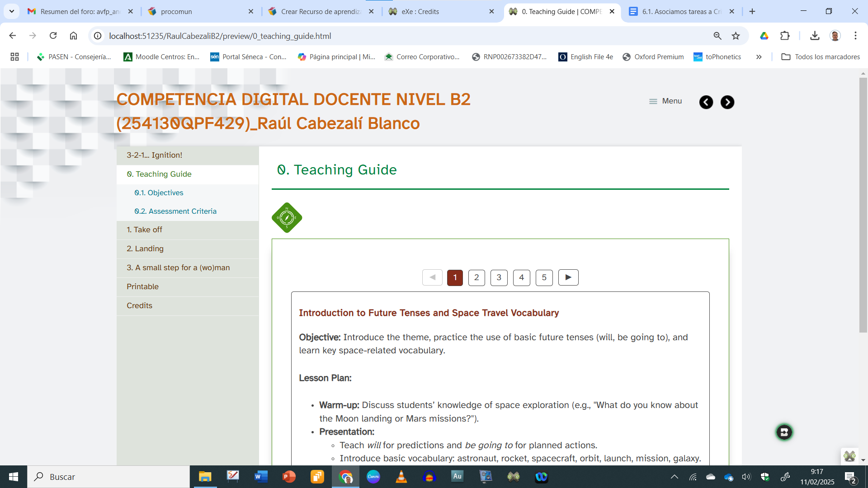Image resolution: width=868 pixels, height=488 pixels.
Task: Open the Downloads tray icon
Action: click(x=815, y=36)
